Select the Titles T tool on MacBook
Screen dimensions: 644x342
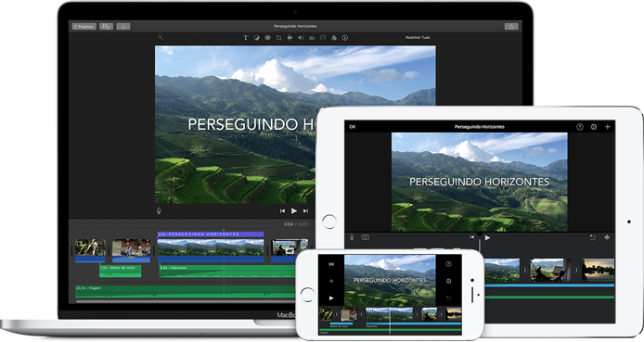[246, 38]
